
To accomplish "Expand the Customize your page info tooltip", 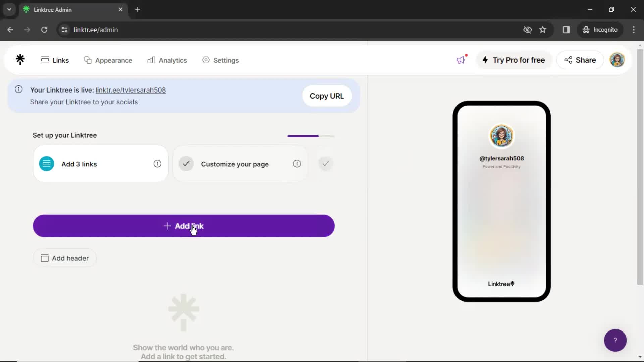I will point(297,164).
